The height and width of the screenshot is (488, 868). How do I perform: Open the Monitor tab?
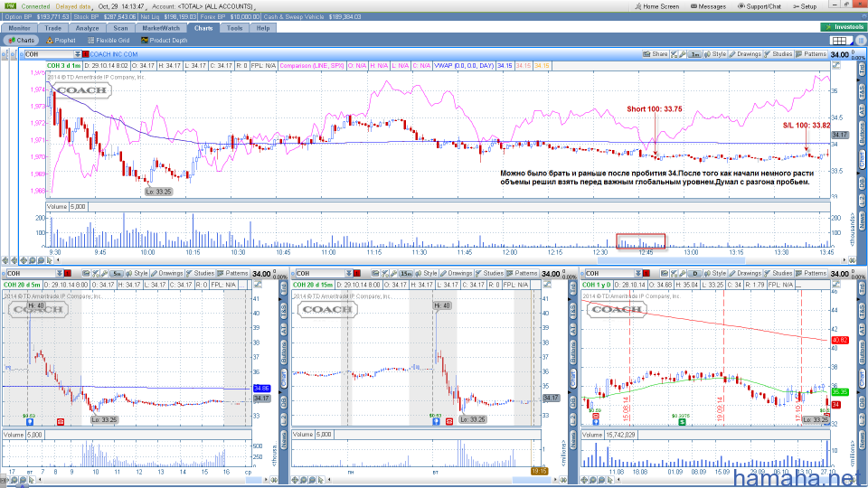(19, 28)
